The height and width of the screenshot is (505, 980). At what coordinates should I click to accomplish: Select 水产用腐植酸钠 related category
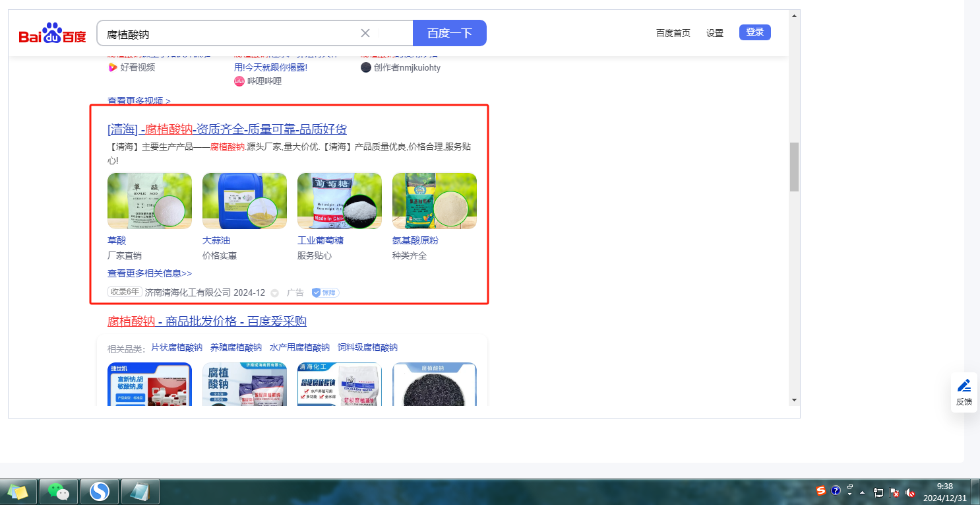pos(299,347)
